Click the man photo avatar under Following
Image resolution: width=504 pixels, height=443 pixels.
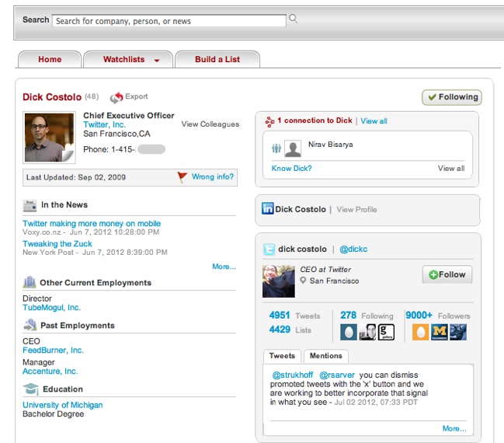pyautogui.click(x=367, y=332)
